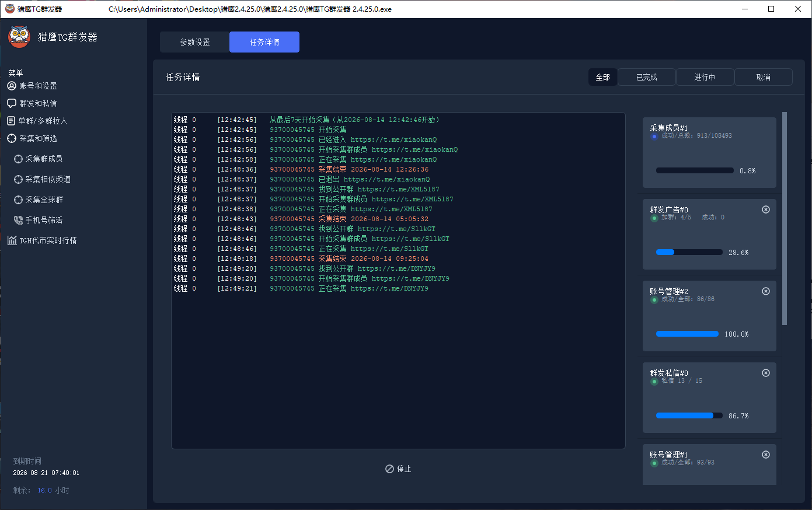Image resolution: width=812 pixels, height=510 pixels.
Task: Click the 群发广告#0 progress bar
Action: 689,252
